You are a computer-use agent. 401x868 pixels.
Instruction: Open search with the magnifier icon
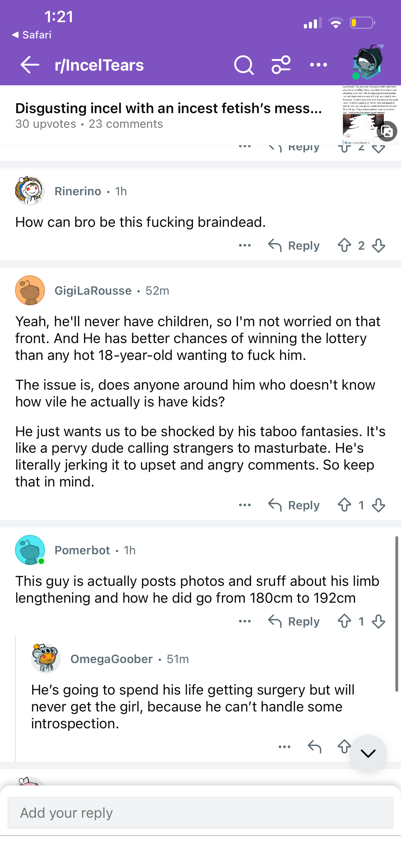point(244,65)
